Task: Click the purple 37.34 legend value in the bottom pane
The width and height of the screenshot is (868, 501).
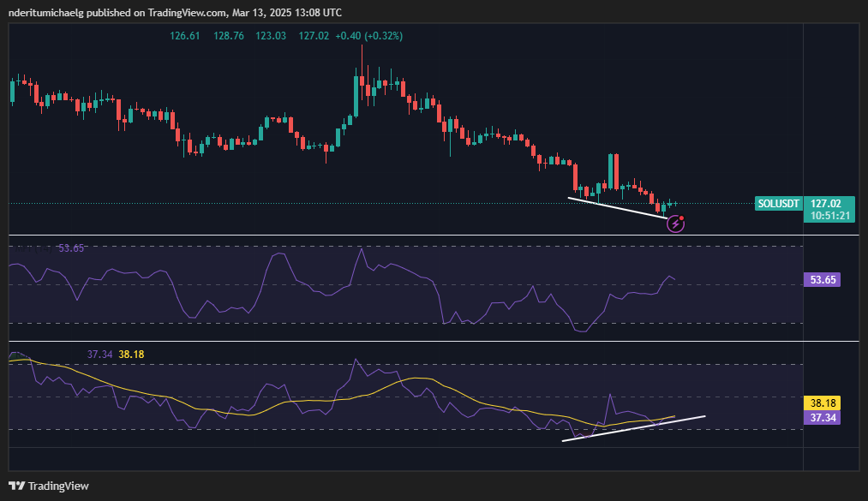Action: 100,354
